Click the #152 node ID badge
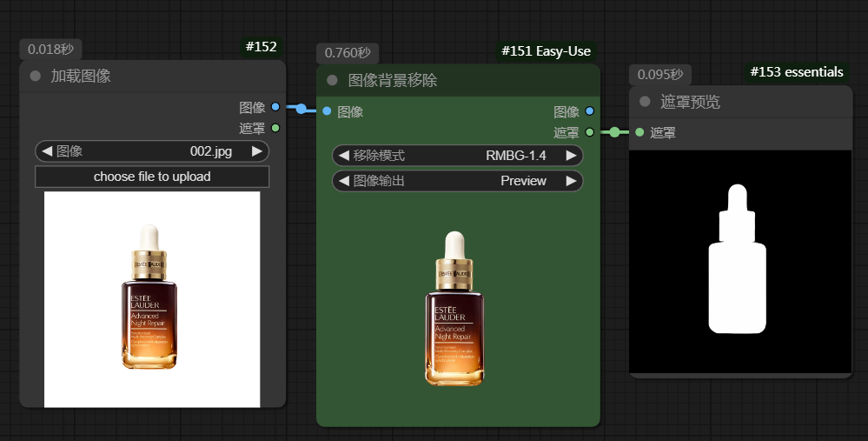 [262, 47]
